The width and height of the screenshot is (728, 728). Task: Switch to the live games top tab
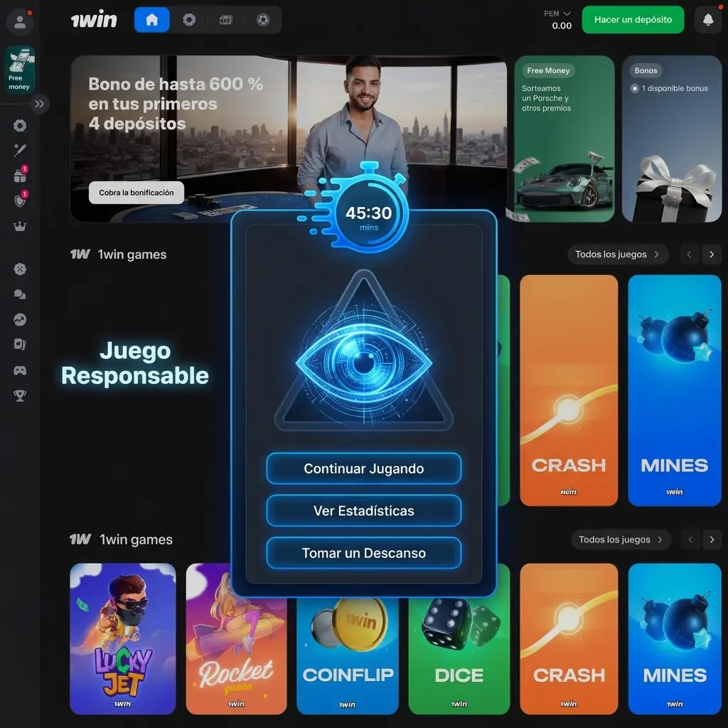(226, 20)
